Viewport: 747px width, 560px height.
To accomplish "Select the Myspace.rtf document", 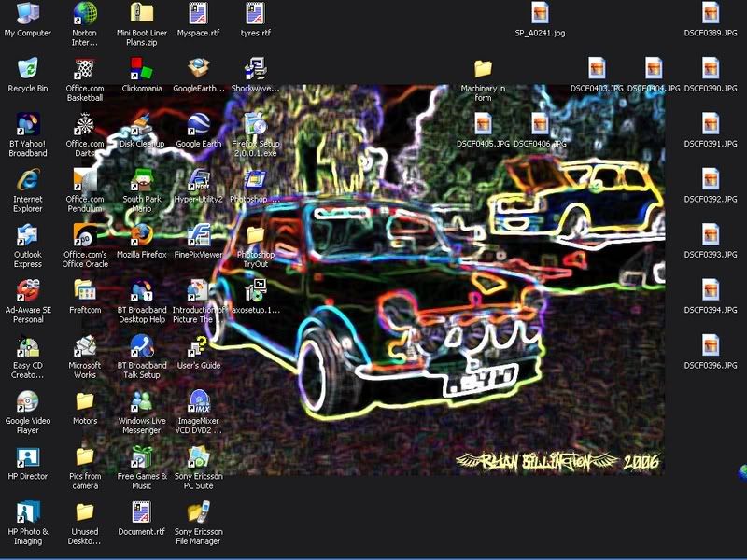I will click(x=198, y=13).
